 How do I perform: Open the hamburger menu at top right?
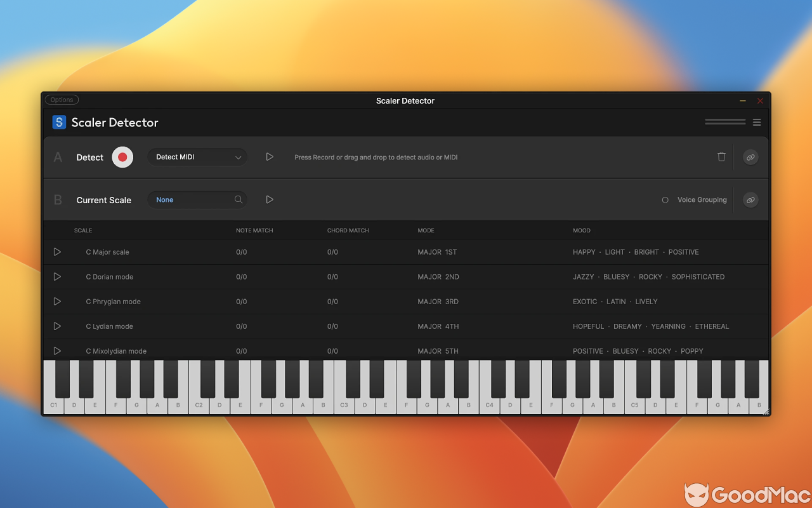(x=757, y=122)
